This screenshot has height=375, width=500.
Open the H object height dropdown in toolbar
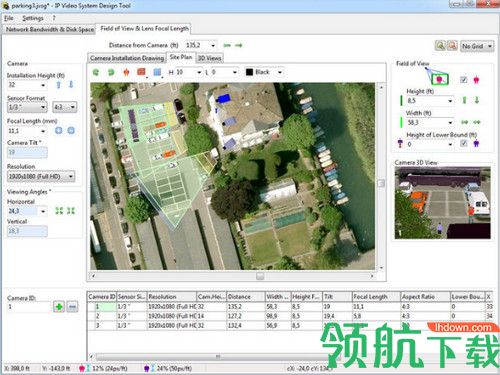pyautogui.click(x=199, y=72)
